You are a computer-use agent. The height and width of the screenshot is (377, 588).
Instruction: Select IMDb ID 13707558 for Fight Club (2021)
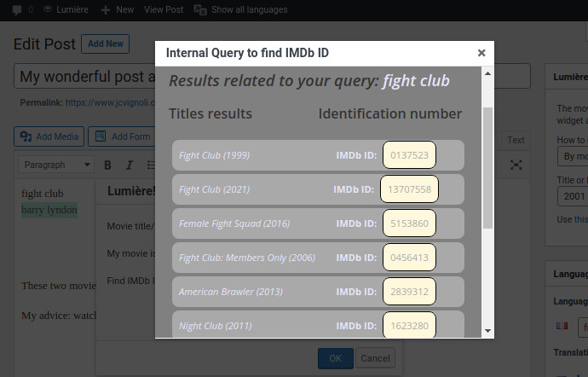[x=409, y=189]
